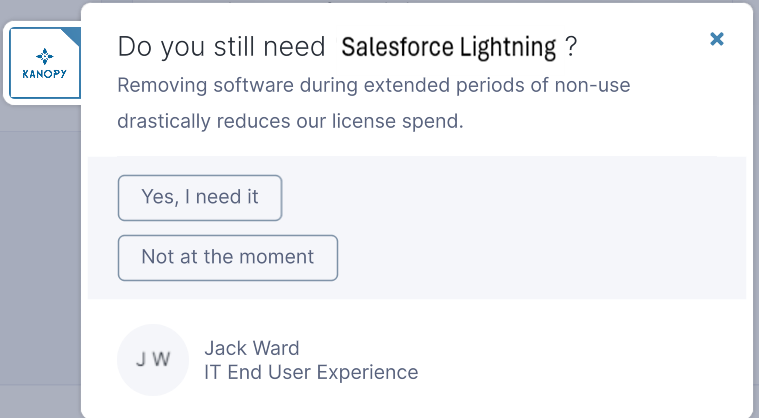Click the Kanopy diamond emblem
The image size is (759, 418).
click(x=44, y=55)
